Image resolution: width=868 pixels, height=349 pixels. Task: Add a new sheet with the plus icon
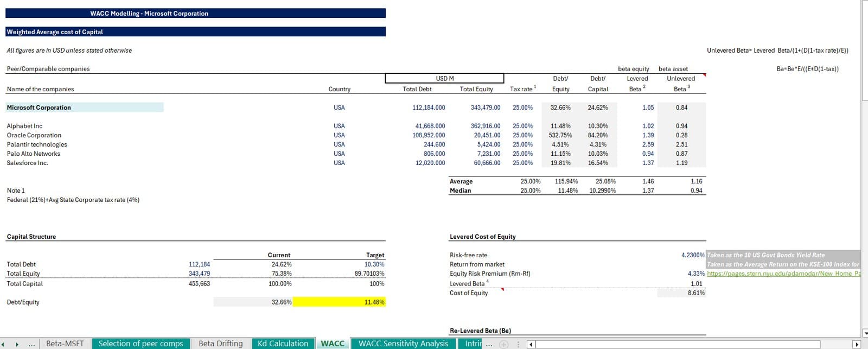tap(504, 344)
